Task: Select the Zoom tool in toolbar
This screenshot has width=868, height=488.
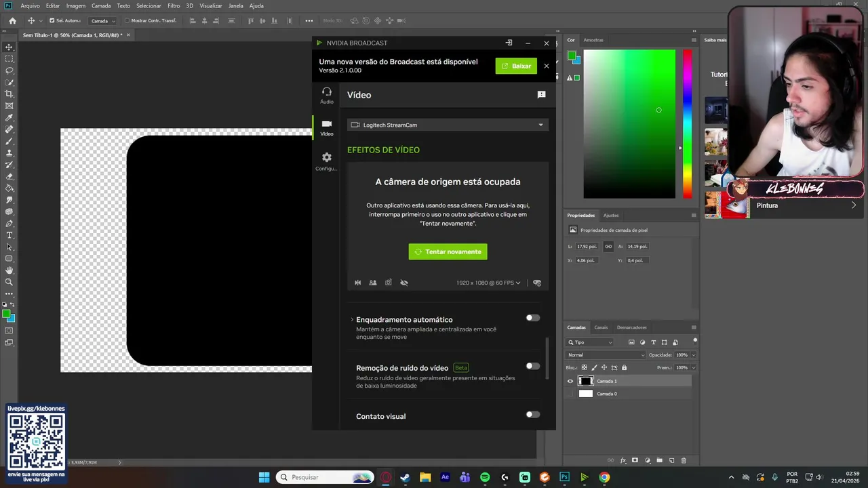Action: click(9, 282)
